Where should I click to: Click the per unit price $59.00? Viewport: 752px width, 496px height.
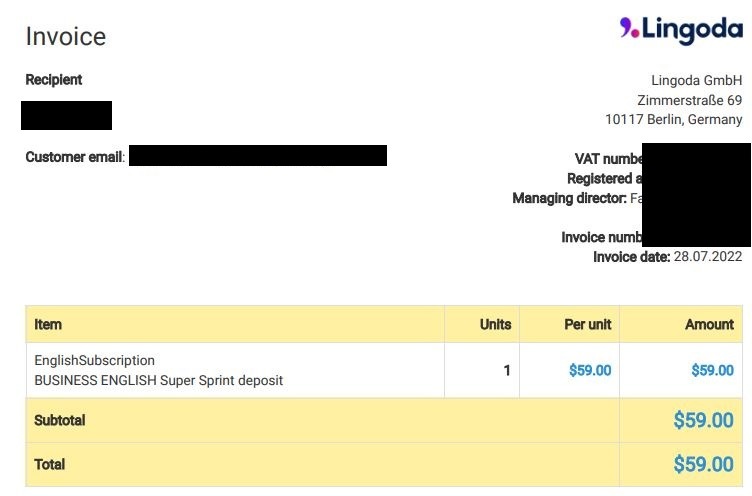[x=590, y=370]
